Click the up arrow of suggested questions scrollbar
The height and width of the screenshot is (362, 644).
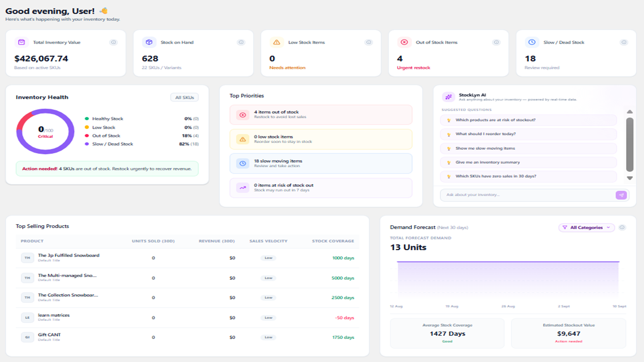point(630,112)
